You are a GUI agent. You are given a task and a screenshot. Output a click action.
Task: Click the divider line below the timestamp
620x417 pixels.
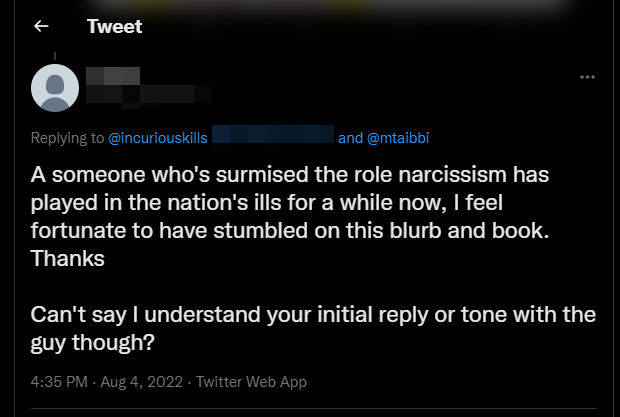click(310, 408)
